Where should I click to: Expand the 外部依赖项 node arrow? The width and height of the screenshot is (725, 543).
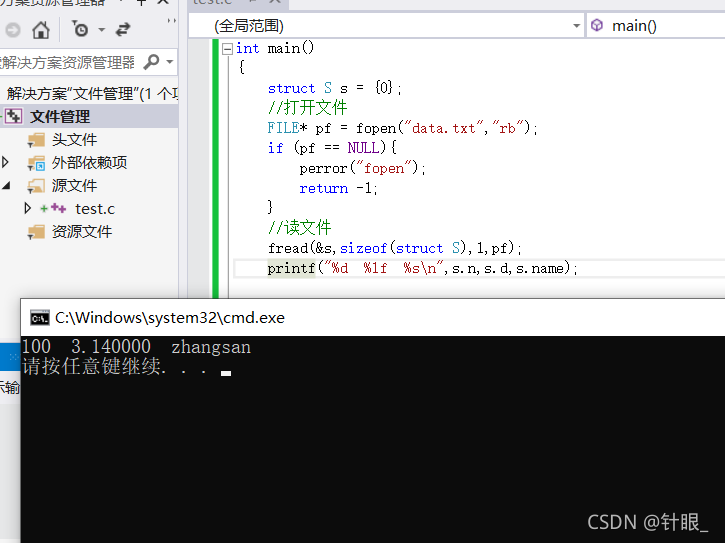[6, 162]
